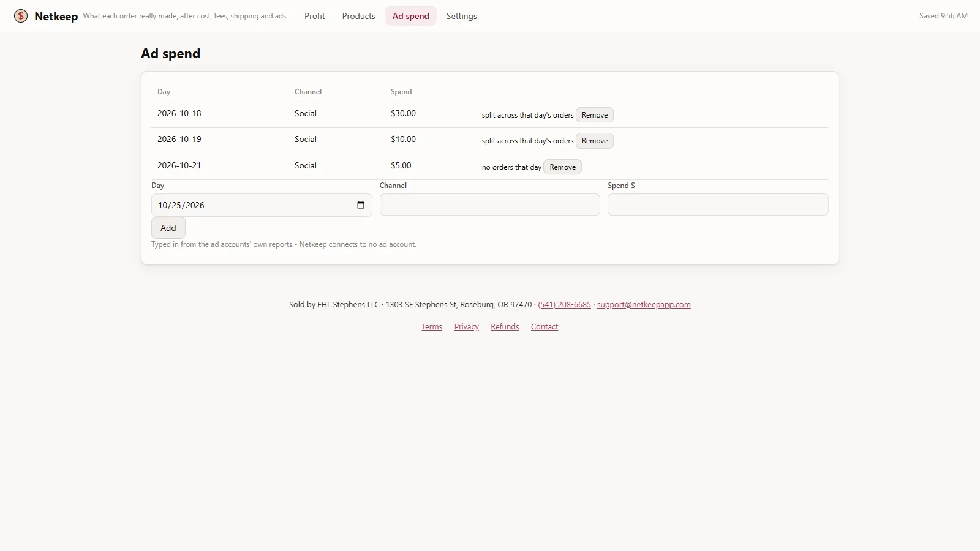Click the 'no orders that day' note
This screenshot has width=980, height=551.
(511, 167)
